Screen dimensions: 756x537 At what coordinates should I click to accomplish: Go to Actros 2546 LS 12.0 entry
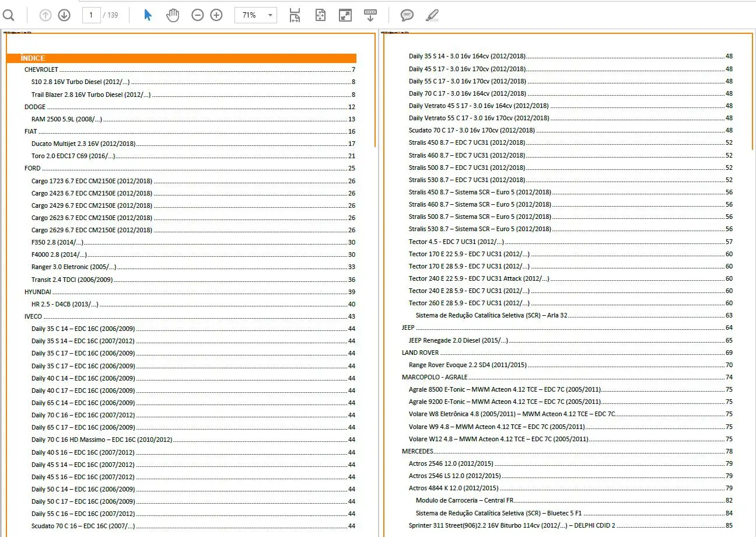(570, 476)
